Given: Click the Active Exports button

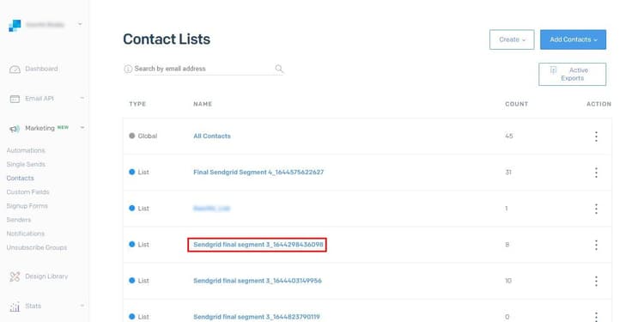Looking at the screenshot, I should tap(572, 75).
